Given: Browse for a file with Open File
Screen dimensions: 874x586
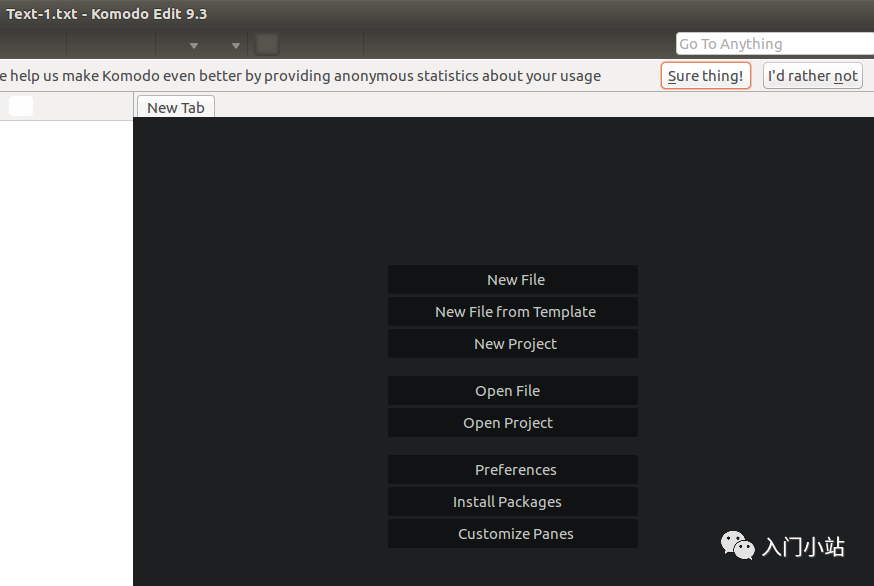Looking at the screenshot, I should tap(513, 391).
